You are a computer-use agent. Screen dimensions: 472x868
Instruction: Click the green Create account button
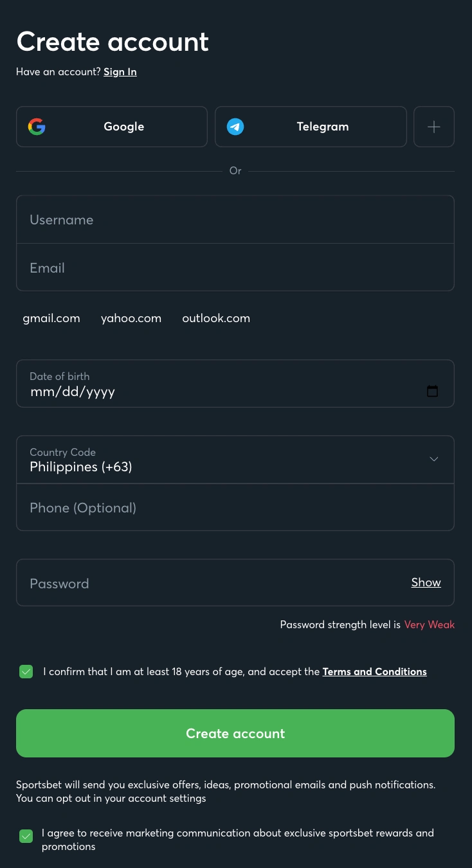click(235, 734)
